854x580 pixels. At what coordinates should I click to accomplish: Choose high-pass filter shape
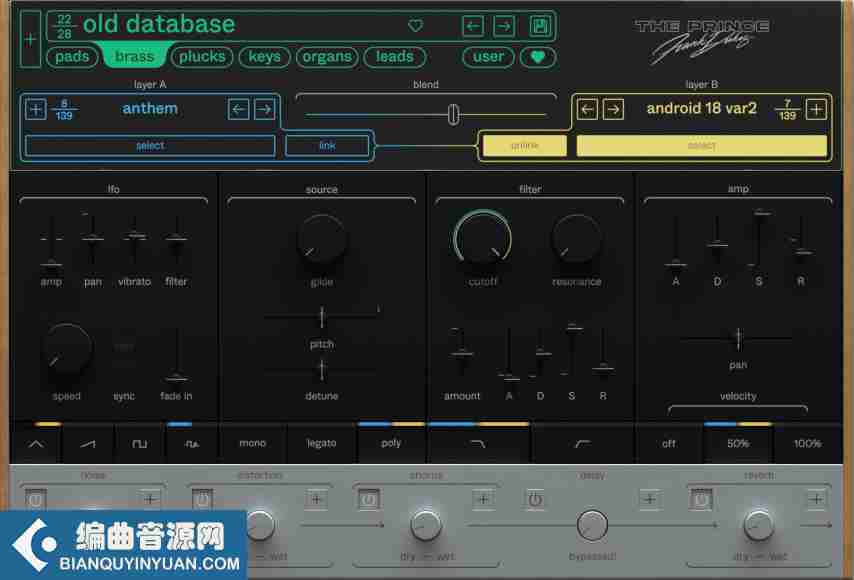(582, 444)
